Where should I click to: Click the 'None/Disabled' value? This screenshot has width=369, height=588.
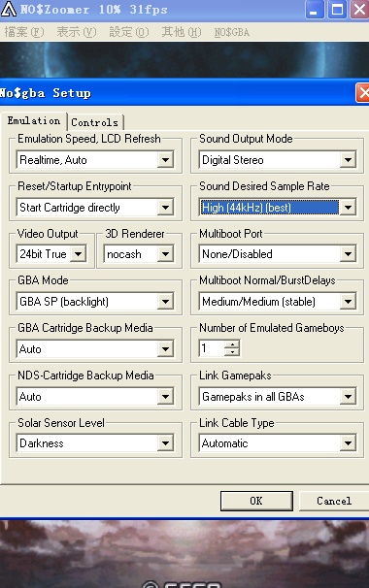(237, 254)
